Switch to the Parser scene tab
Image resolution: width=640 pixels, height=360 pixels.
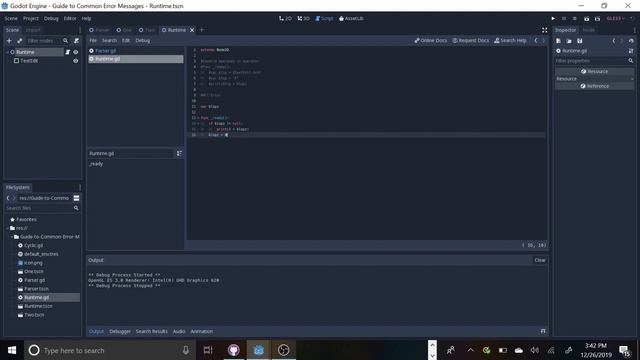pyautogui.click(x=99, y=30)
